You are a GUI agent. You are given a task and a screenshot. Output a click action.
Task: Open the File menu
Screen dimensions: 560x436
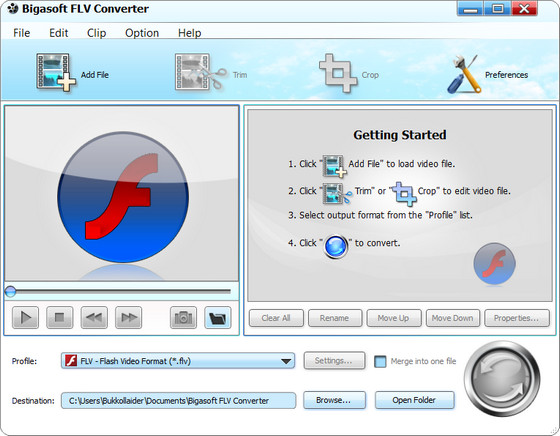21,33
